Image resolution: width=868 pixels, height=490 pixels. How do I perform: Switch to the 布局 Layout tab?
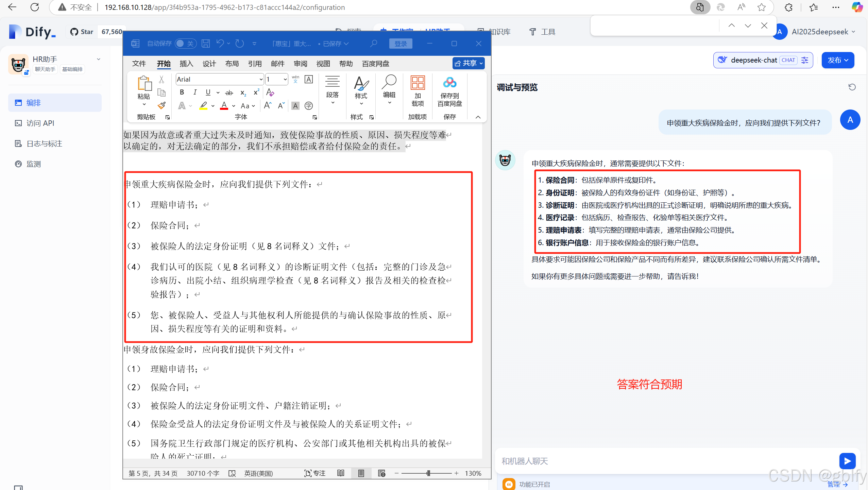tap(232, 64)
